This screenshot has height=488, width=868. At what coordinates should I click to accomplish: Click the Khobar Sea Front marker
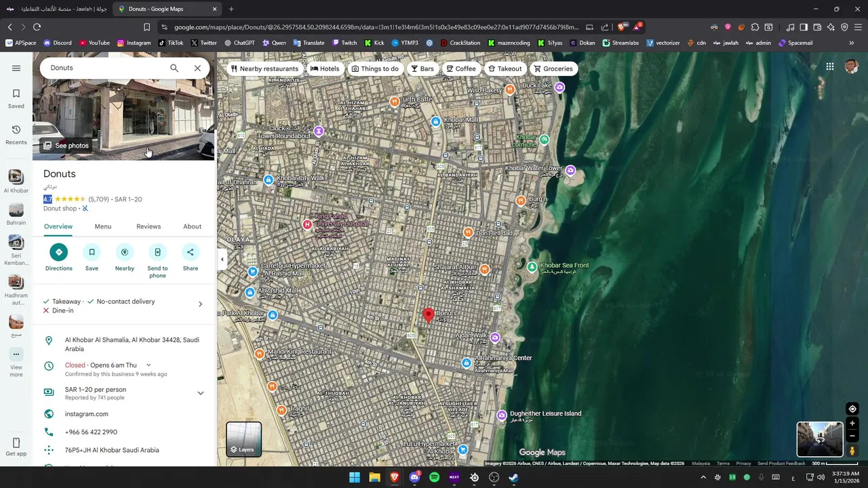pyautogui.click(x=532, y=267)
